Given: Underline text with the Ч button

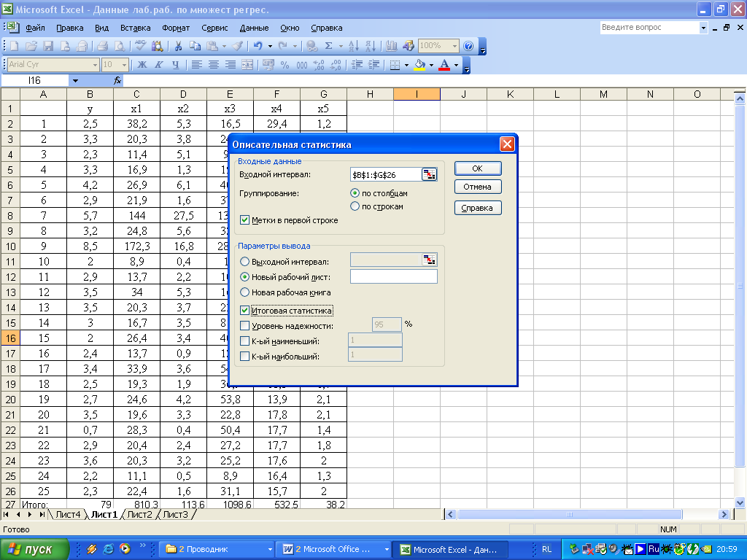Looking at the screenshot, I should [x=176, y=65].
